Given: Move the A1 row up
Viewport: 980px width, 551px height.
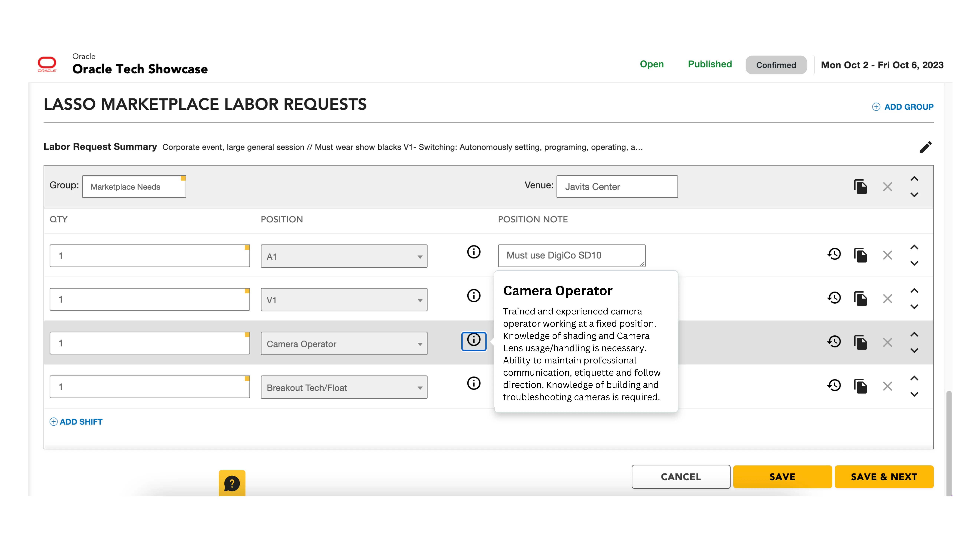Looking at the screenshot, I should 914,247.
